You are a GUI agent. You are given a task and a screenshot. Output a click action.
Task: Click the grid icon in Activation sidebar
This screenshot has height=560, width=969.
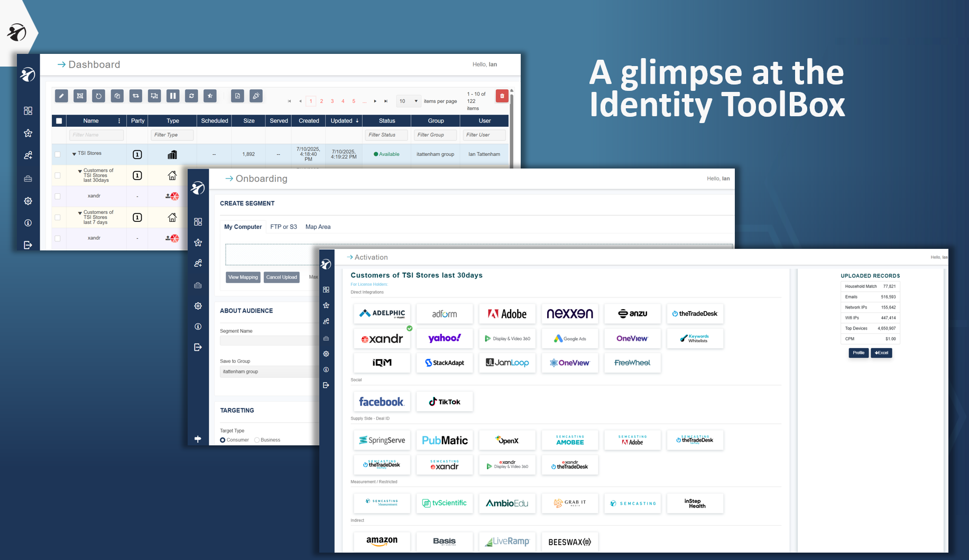pyautogui.click(x=326, y=290)
